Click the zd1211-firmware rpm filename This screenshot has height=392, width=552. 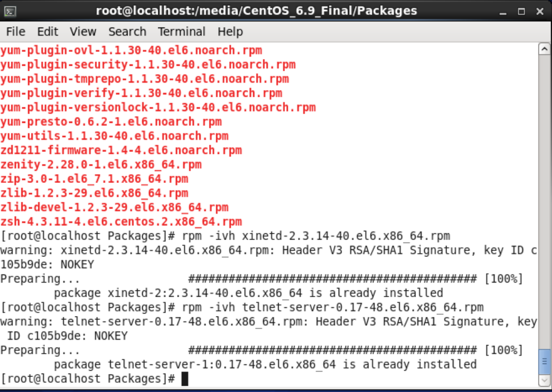click(x=121, y=151)
